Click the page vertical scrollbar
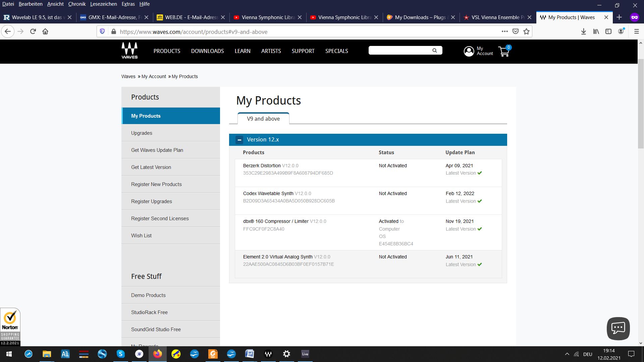The width and height of the screenshot is (644, 362). point(641,104)
